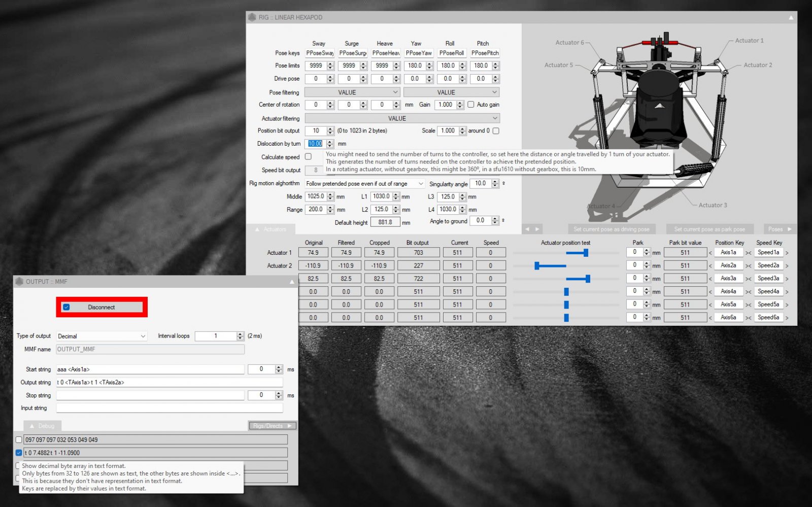
Task: Click the Singularity angle spinner arrows
Action: (x=495, y=184)
